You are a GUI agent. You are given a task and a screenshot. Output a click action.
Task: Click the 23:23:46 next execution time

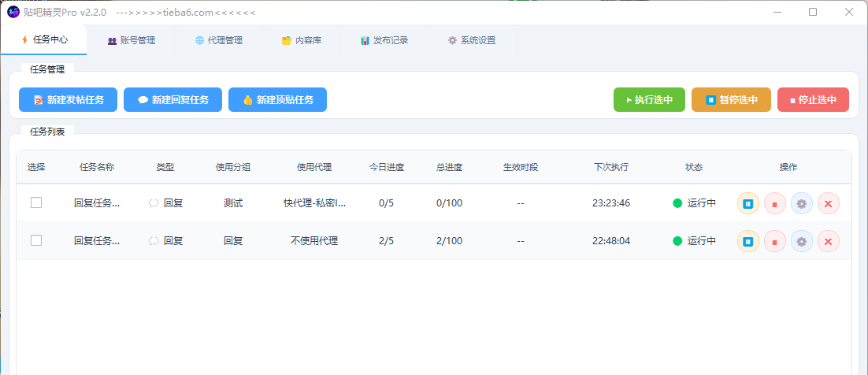(x=611, y=203)
